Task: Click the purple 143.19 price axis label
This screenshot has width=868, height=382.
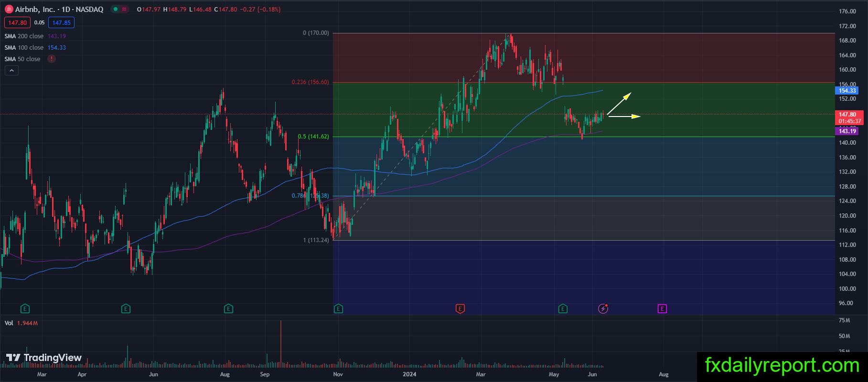Action: (x=847, y=131)
